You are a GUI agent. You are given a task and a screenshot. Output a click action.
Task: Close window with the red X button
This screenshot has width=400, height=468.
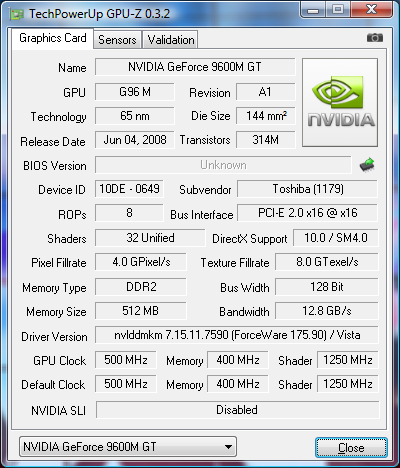point(371,9)
